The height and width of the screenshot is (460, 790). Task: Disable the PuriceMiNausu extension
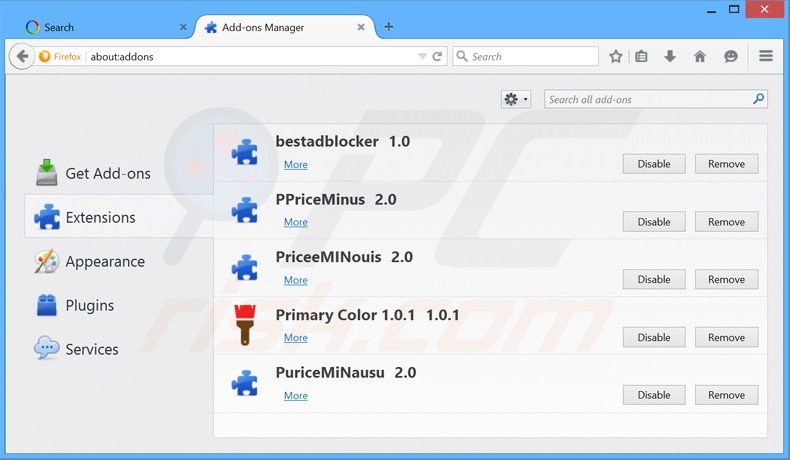pyautogui.click(x=654, y=395)
